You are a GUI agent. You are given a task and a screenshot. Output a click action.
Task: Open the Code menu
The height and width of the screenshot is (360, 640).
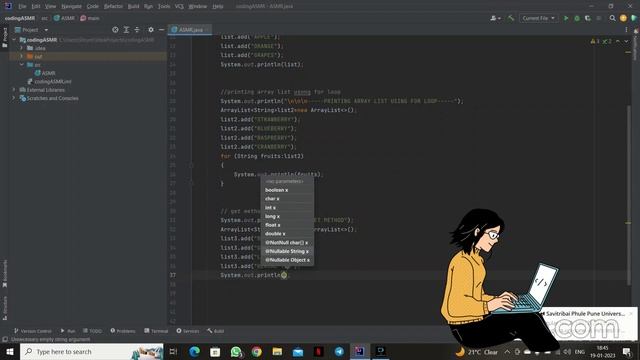93,6
